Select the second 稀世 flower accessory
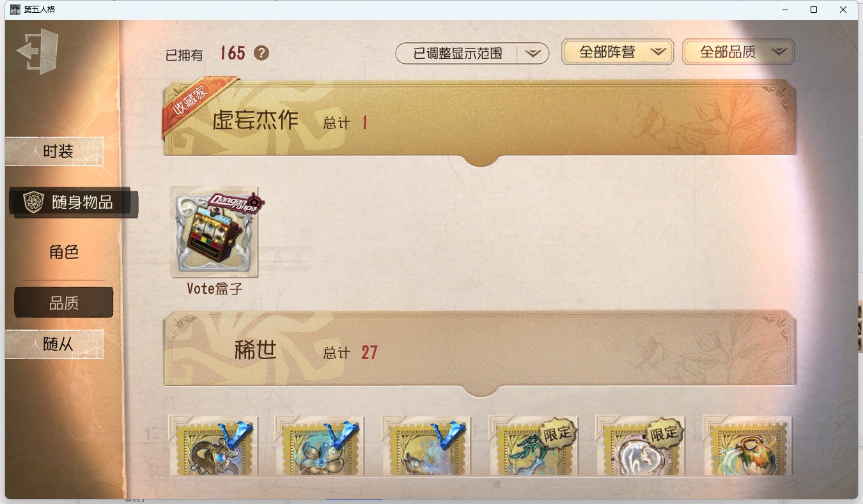 click(x=320, y=445)
